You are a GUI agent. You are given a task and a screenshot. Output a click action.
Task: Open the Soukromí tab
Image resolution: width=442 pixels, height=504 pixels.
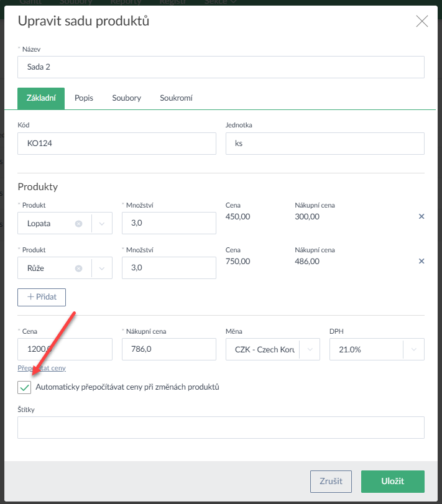tap(176, 98)
